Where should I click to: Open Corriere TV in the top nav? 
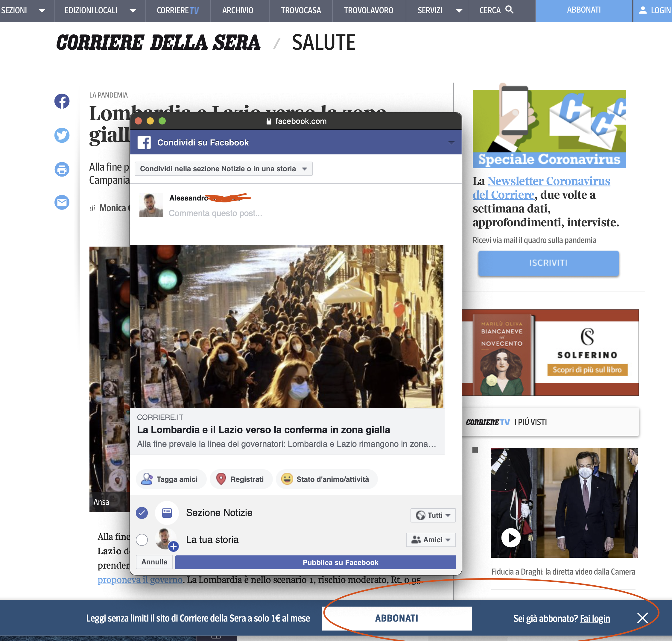pos(178,10)
